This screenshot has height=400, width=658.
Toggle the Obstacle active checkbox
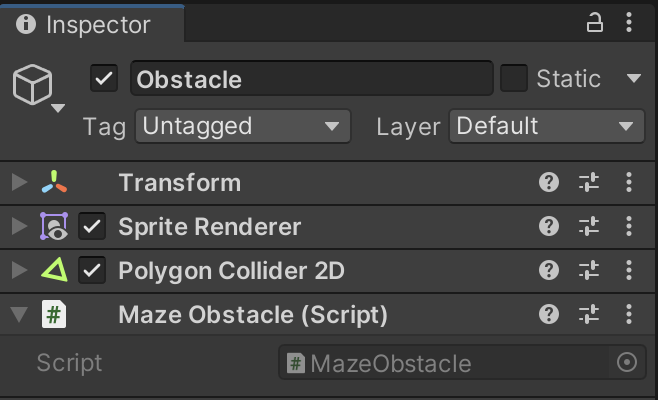click(x=104, y=78)
